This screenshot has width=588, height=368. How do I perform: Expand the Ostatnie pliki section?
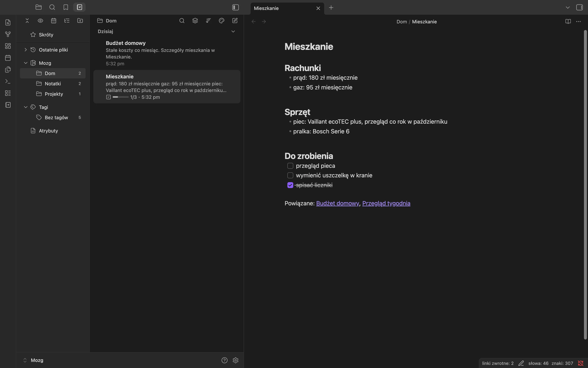coord(26,50)
